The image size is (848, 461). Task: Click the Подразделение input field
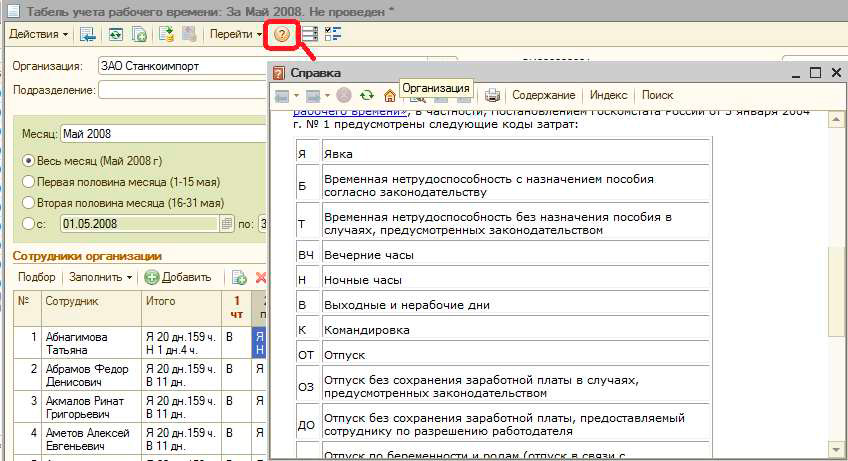(x=182, y=91)
